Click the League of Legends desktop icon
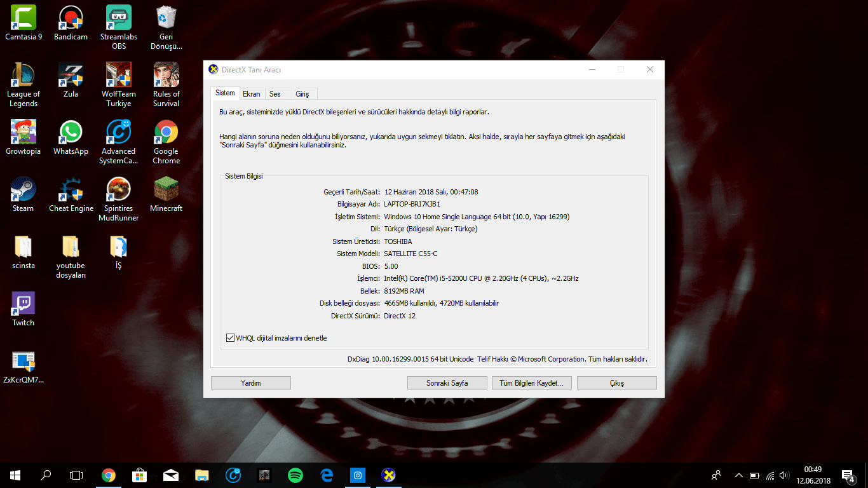 click(24, 85)
